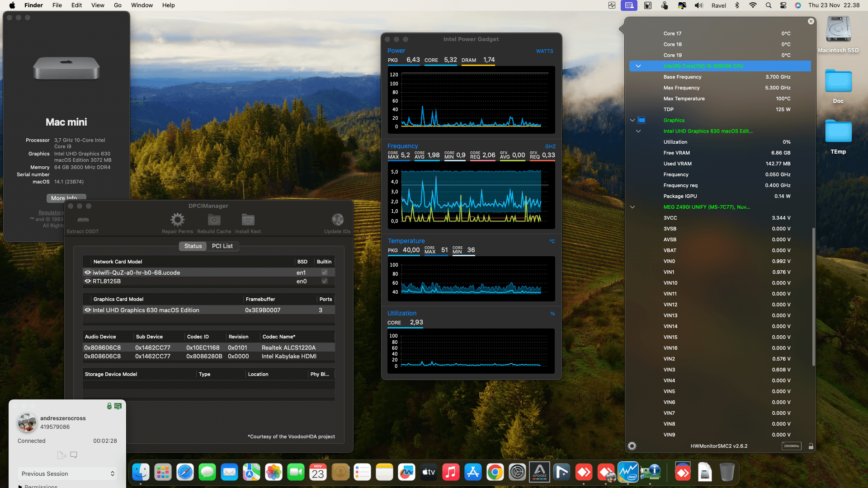Switch to PCI List tab
868x488 pixels.
coord(222,246)
